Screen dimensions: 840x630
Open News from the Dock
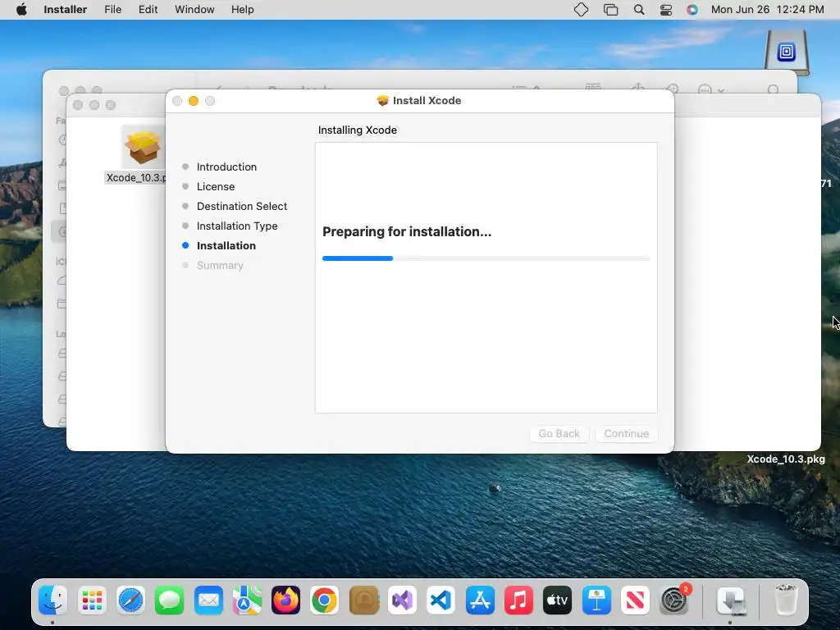click(x=636, y=600)
